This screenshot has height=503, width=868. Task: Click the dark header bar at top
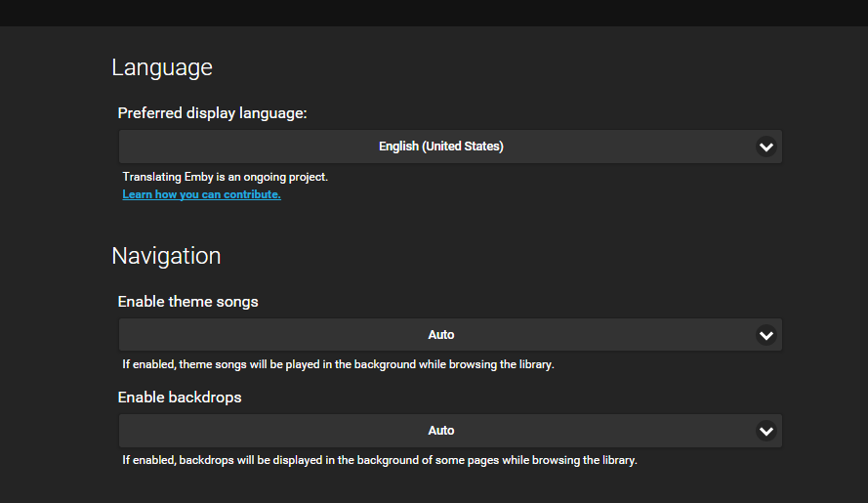tap(434, 13)
